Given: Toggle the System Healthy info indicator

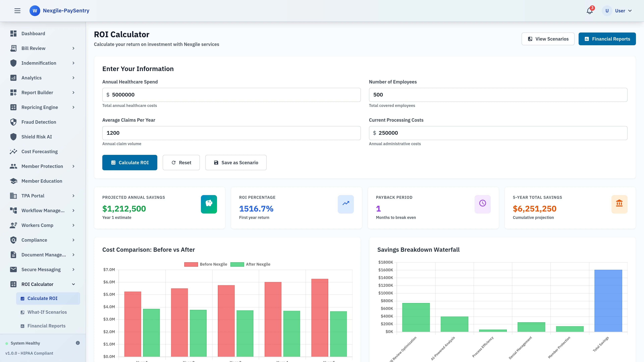Looking at the screenshot, I should pos(78,343).
